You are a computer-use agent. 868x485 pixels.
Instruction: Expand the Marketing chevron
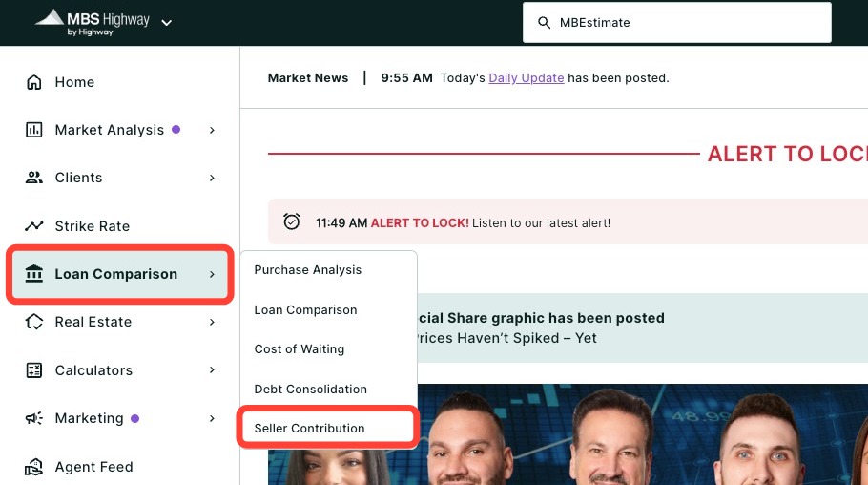[212, 418]
